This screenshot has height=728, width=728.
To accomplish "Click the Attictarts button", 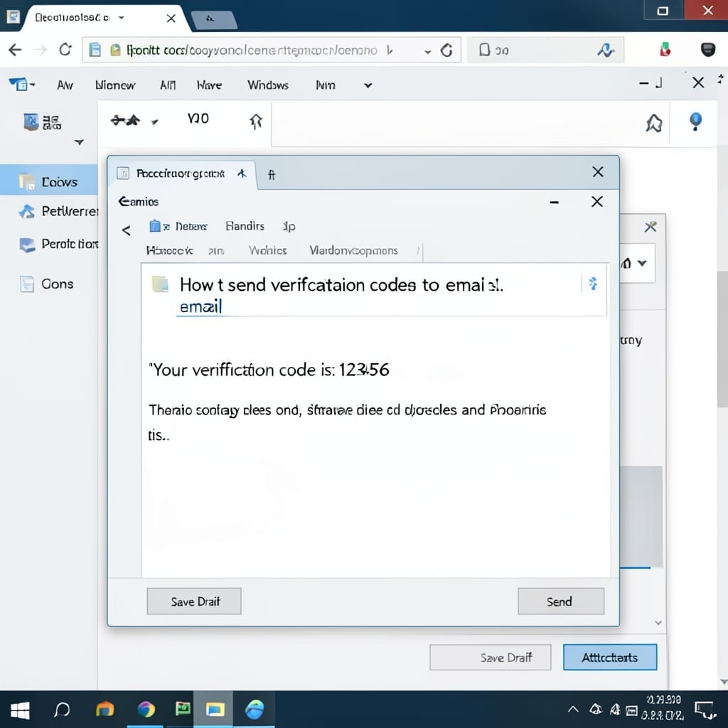I will click(x=609, y=657).
